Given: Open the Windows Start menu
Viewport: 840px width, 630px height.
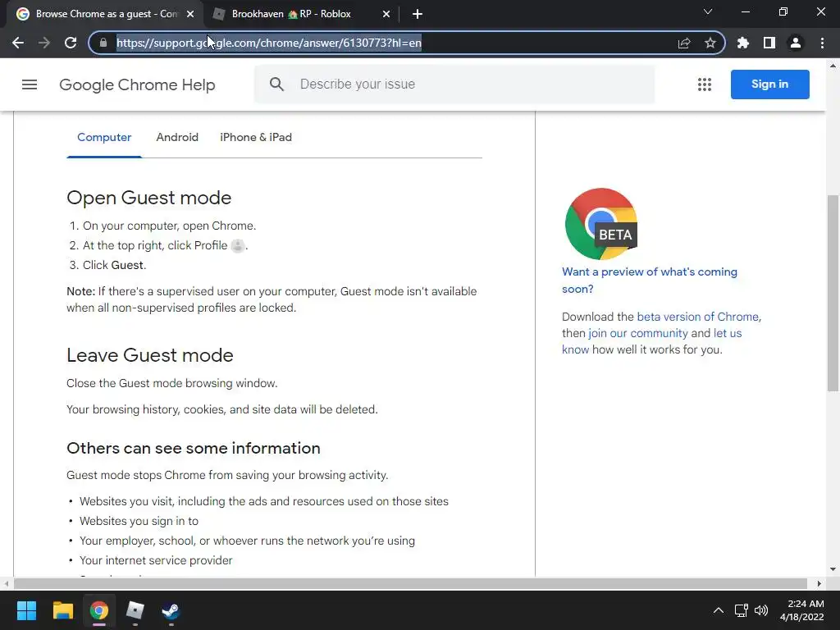Looking at the screenshot, I should coord(26,610).
